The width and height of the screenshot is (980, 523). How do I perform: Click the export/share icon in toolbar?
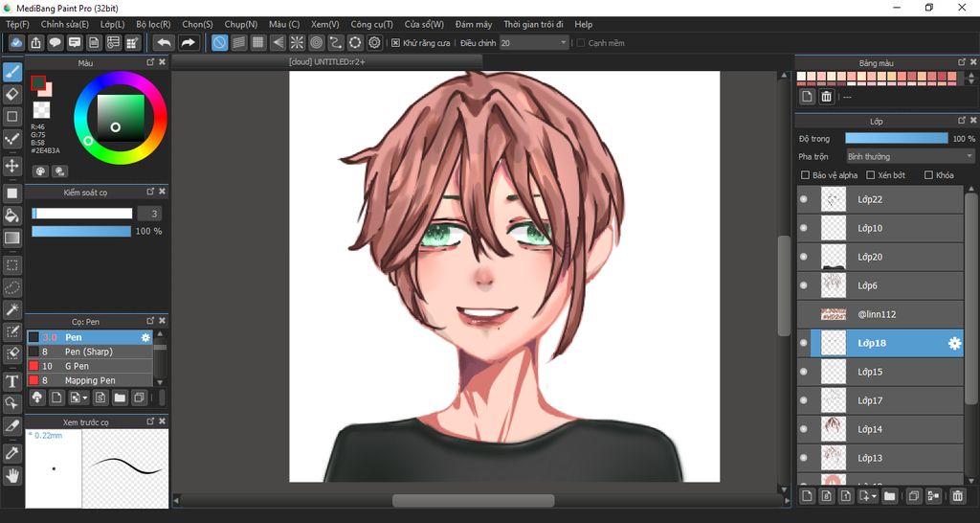(x=36, y=42)
